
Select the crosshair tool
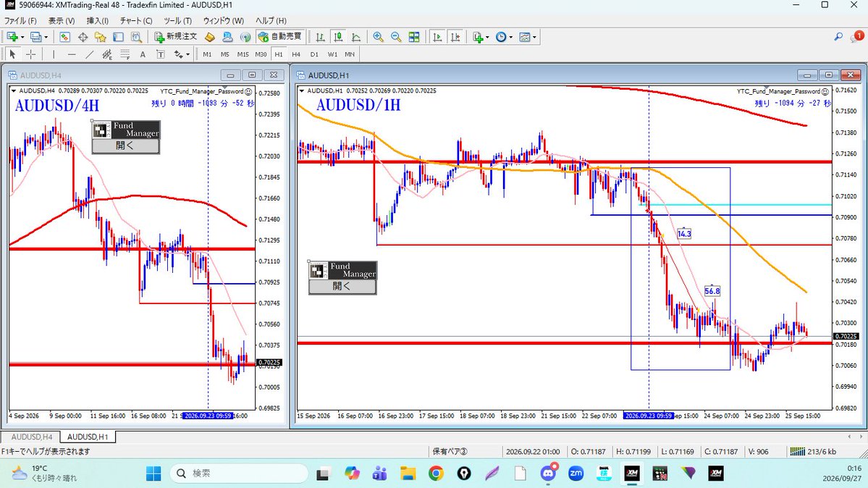(x=31, y=54)
